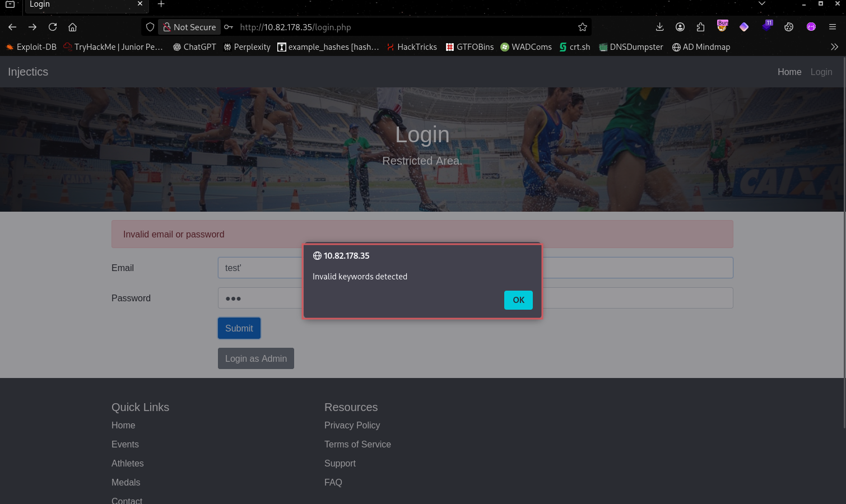Bookmark this page with the star icon
Screen dimensions: 846x504
[x=583, y=27]
